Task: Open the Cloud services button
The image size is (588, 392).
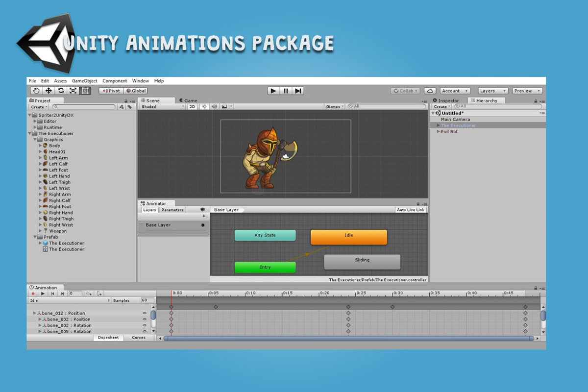Action: (x=430, y=91)
